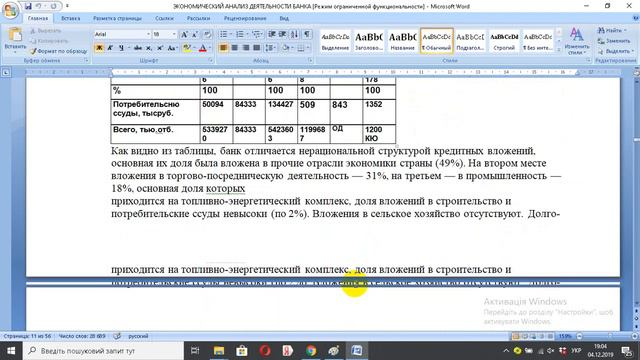Switch to the Разметка страницы tab

click(x=118, y=18)
